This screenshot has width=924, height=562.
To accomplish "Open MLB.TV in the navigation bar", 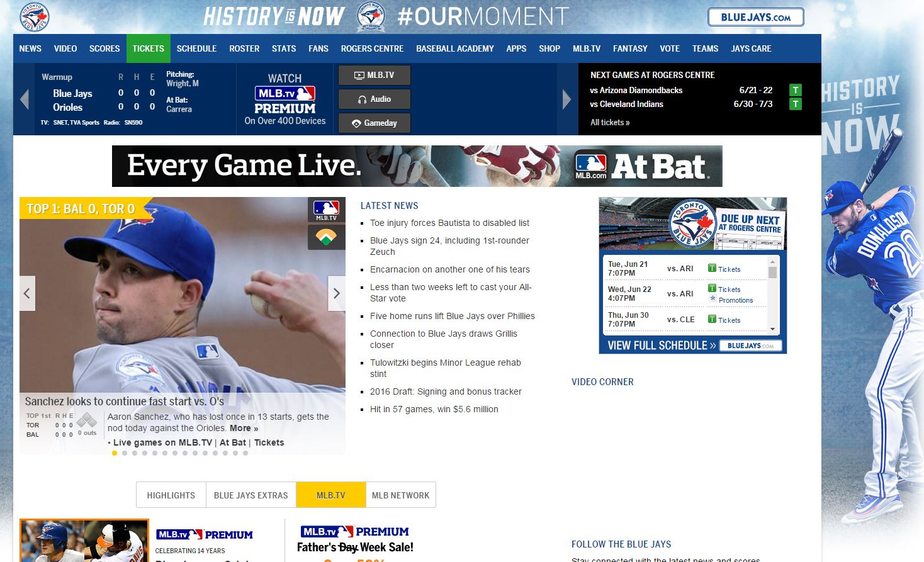I will (587, 48).
